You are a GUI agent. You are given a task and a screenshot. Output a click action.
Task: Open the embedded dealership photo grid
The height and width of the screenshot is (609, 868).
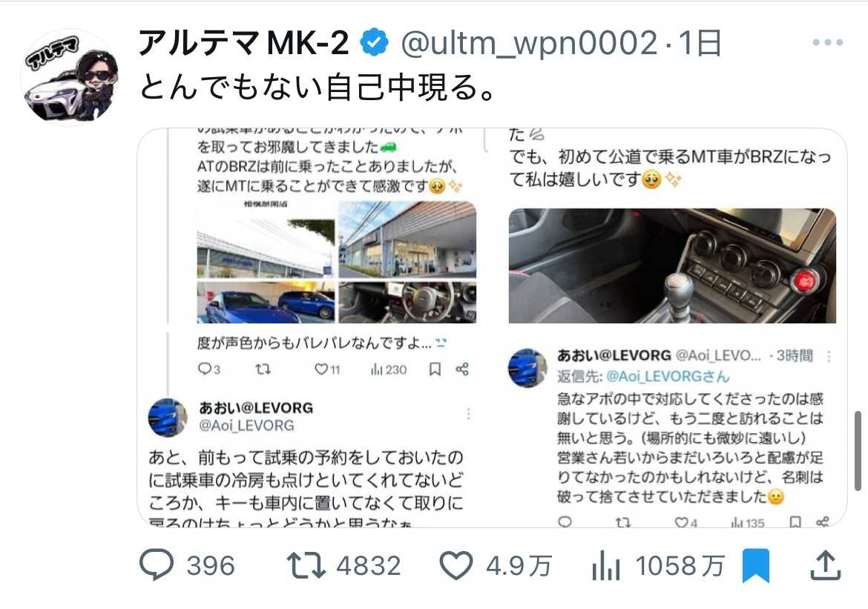[337, 262]
